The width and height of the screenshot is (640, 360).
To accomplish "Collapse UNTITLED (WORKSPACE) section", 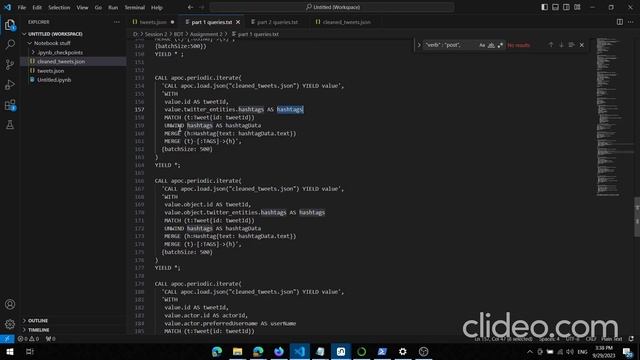I will 24,34.
